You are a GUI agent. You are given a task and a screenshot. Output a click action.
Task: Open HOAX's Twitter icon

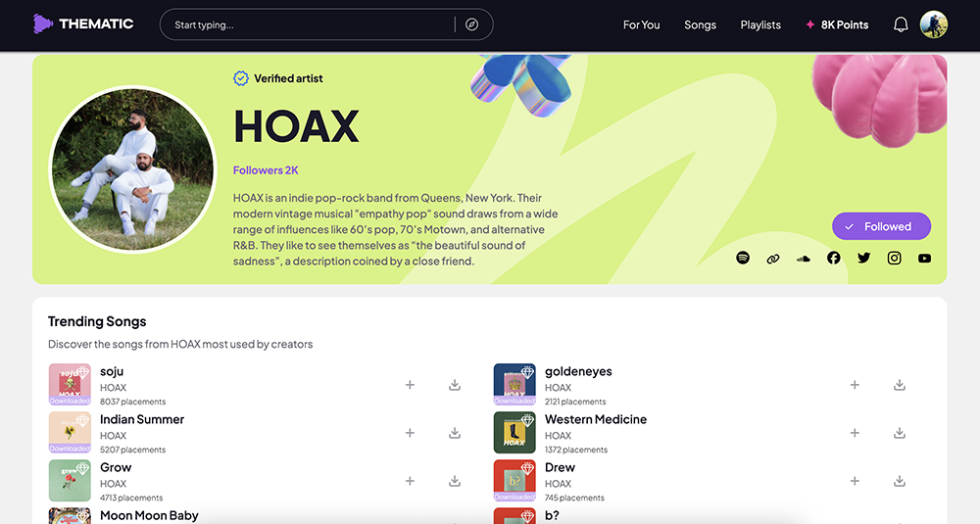(x=863, y=259)
